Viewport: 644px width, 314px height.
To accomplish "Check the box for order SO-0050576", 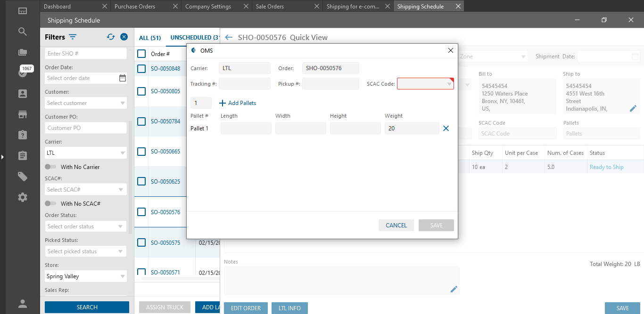I will [x=141, y=212].
